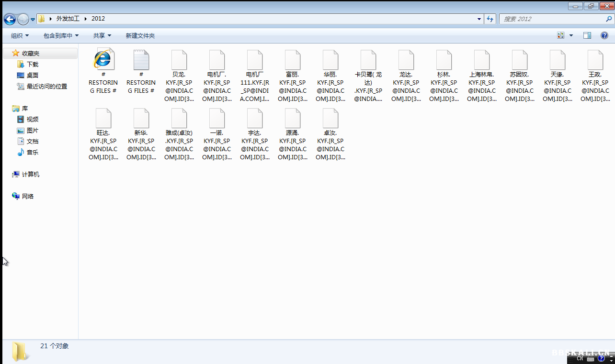Image resolution: width=615 pixels, height=364 pixels.
Task: Toggle the preview pane icon
Action: pos(587,35)
